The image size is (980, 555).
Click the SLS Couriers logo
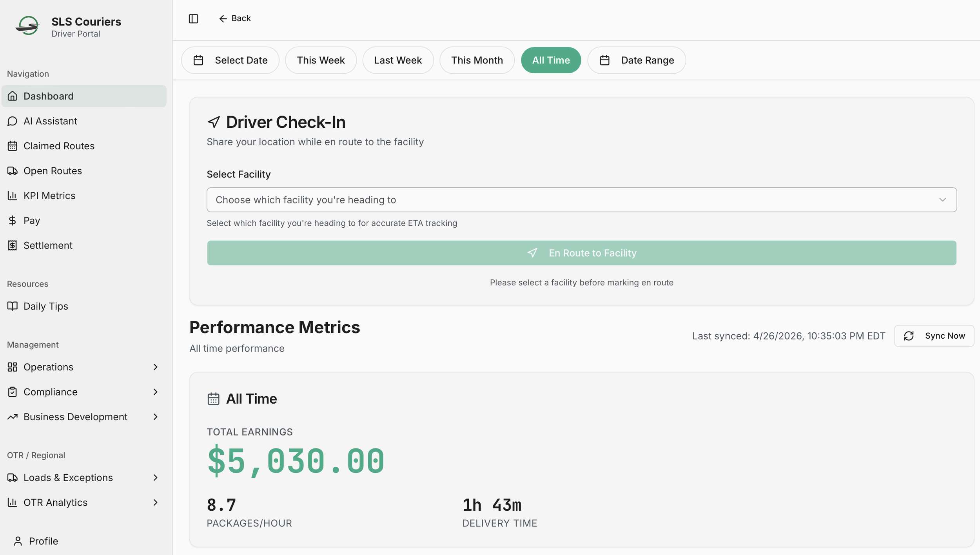pos(27,26)
